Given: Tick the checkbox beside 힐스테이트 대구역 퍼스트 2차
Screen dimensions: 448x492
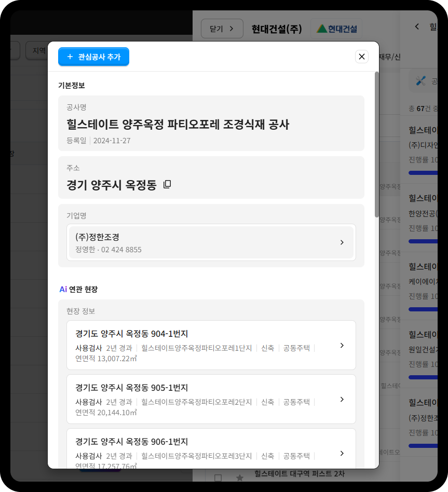Looking at the screenshot, I should coord(218,477).
